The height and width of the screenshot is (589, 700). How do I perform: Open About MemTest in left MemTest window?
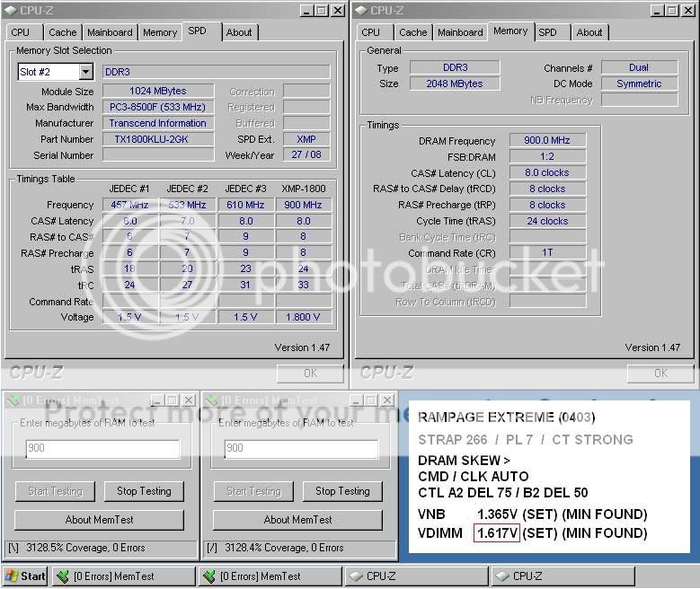pyautogui.click(x=99, y=520)
